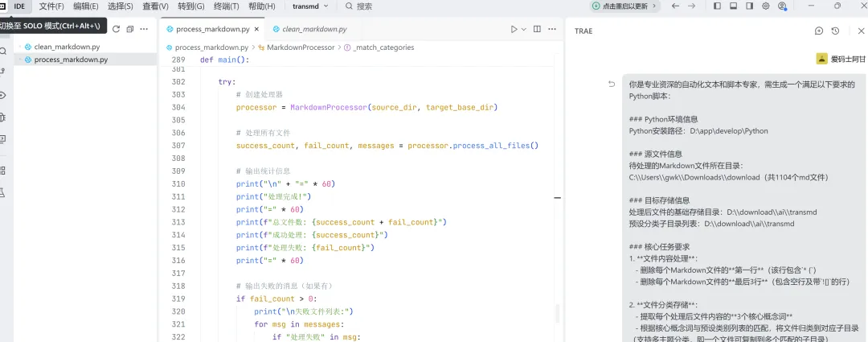Run the Python file
868x342 pixels.
[514, 30]
